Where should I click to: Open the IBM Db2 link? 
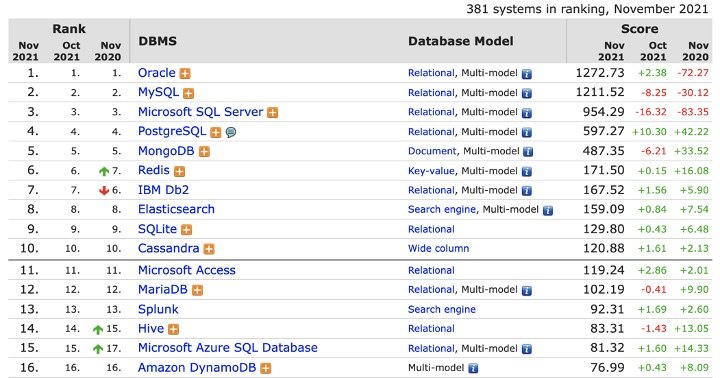click(x=163, y=190)
